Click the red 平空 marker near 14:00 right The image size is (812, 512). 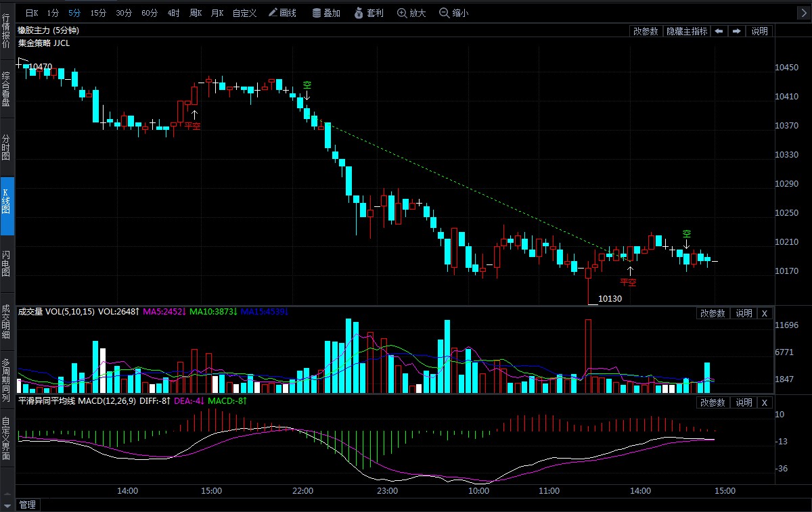pos(629,282)
